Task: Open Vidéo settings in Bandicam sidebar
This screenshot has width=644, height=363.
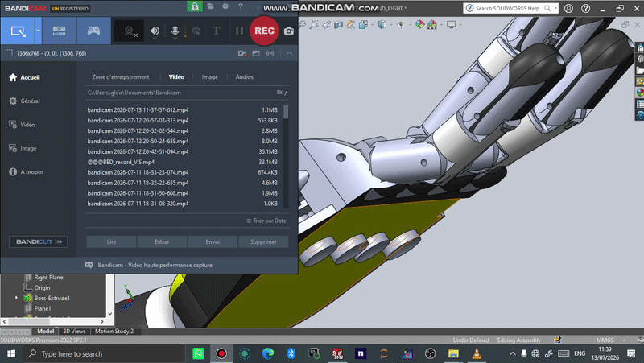Action: (x=23, y=125)
